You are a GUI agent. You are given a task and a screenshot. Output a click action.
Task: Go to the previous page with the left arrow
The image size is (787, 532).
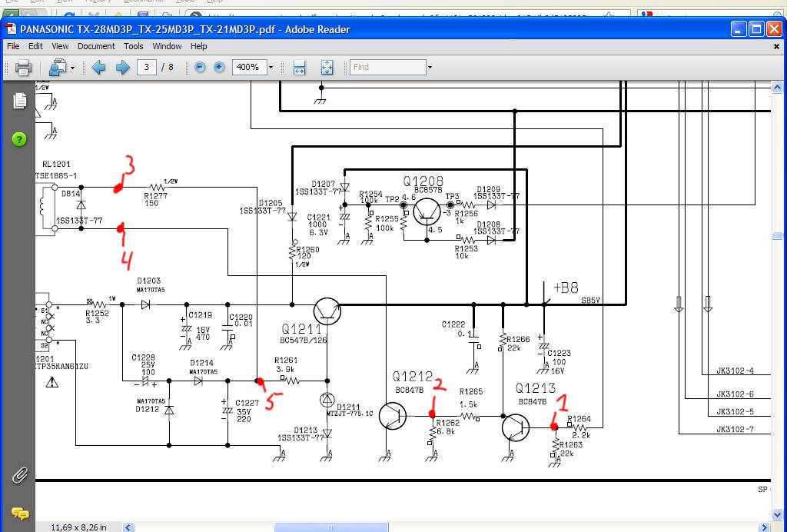[x=98, y=68]
